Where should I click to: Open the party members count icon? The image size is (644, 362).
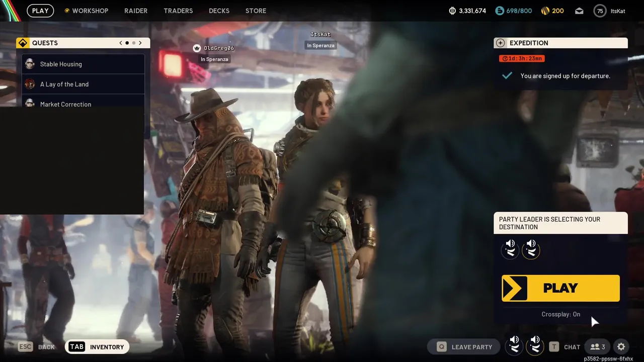[597, 347]
